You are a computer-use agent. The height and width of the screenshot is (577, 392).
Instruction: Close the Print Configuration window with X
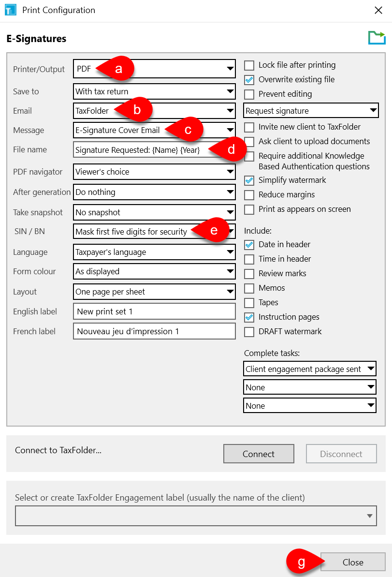[378, 10]
